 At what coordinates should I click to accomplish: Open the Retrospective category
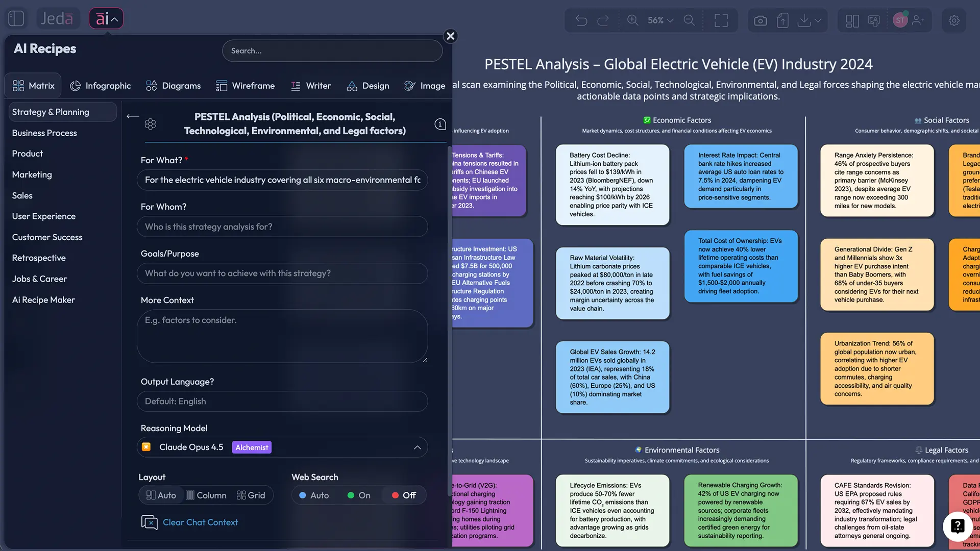(38, 258)
